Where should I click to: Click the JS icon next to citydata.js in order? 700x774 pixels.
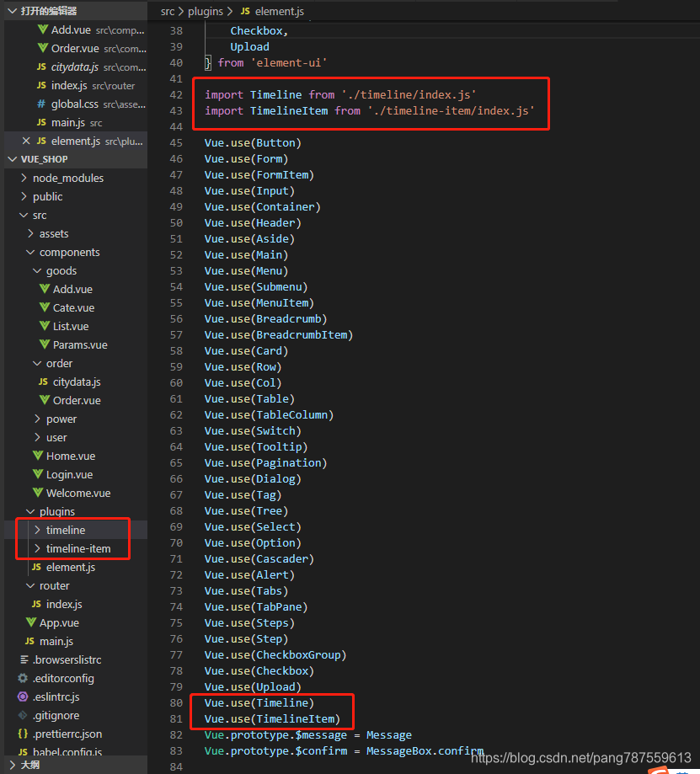44,382
